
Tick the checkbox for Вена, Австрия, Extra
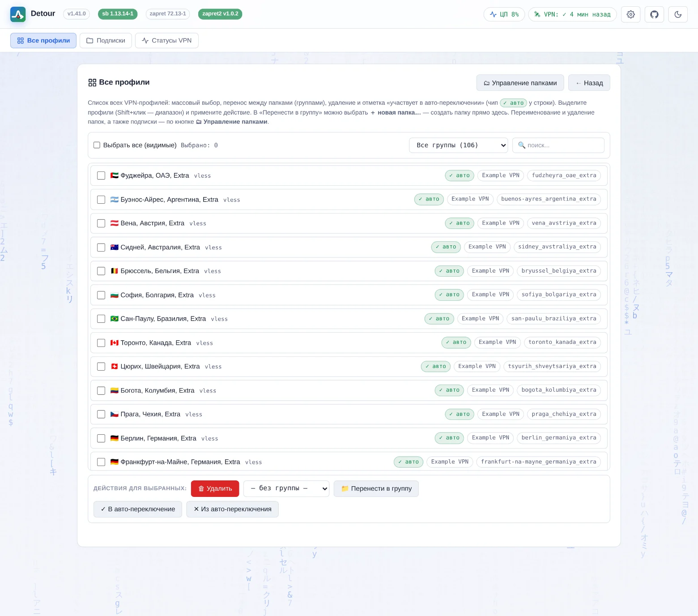[101, 223]
